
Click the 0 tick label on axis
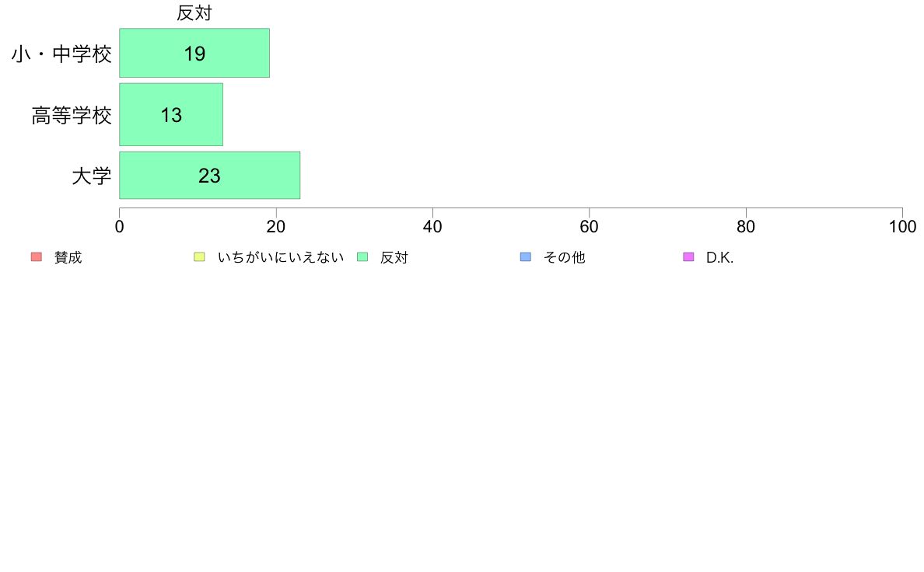120,227
